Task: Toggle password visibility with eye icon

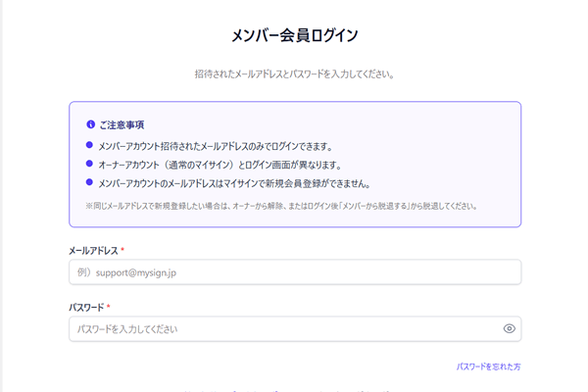Action: (x=509, y=328)
